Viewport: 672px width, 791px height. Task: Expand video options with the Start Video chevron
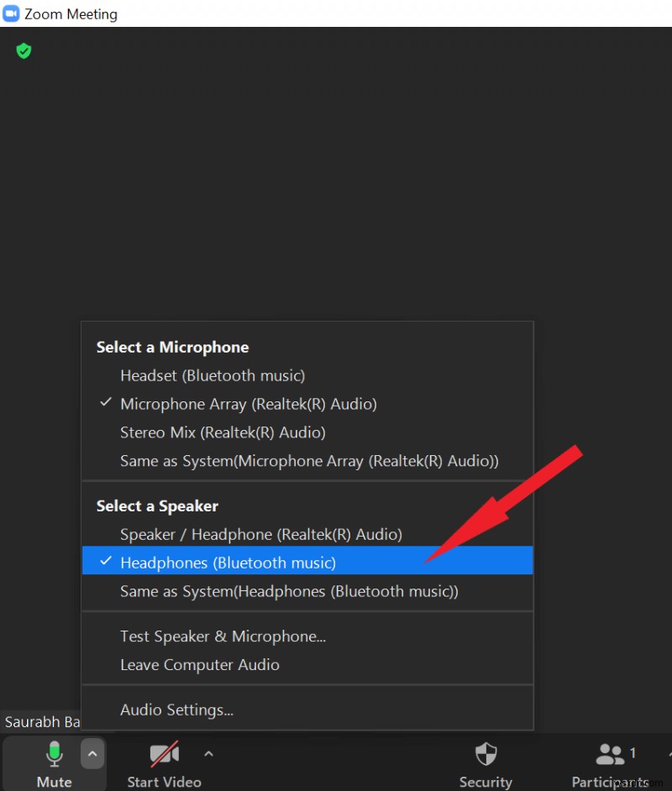208,754
